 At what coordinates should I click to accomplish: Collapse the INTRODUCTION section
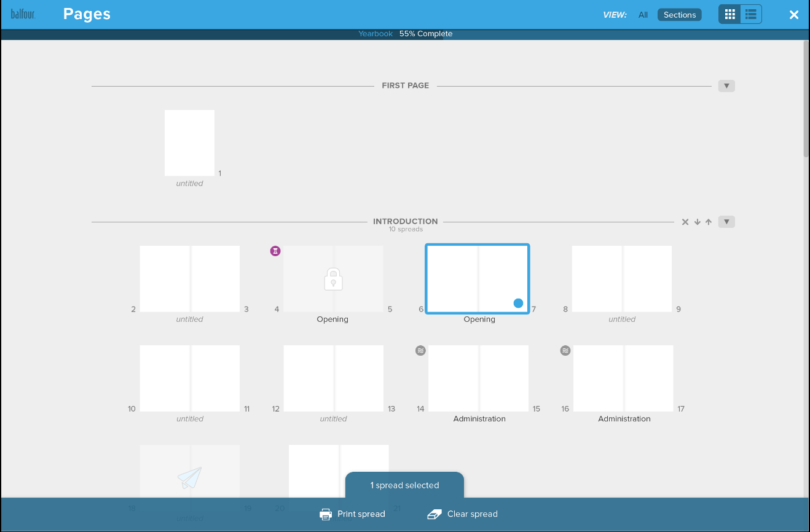point(726,222)
